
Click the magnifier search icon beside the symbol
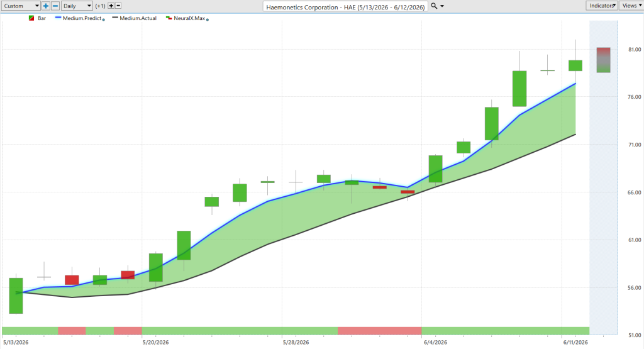pos(434,6)
